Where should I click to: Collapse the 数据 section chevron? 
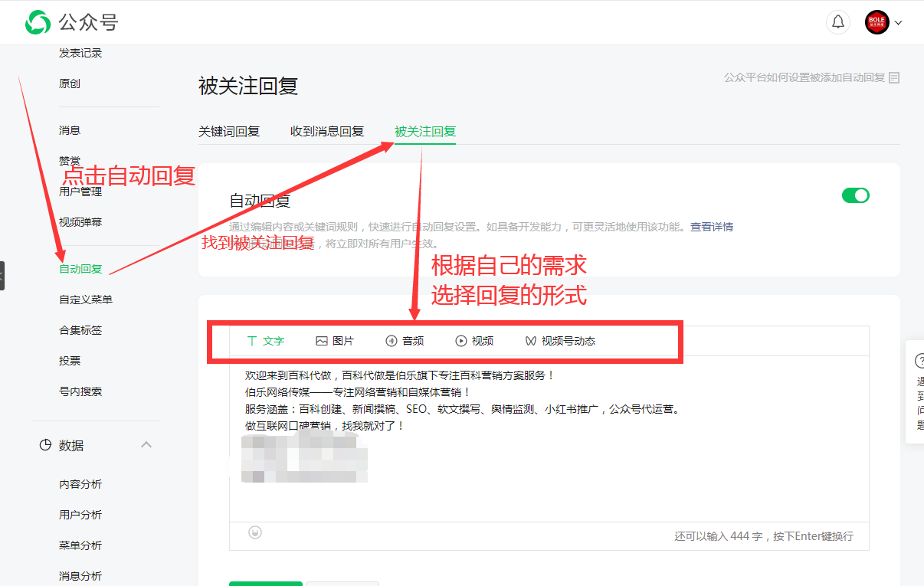coord(146,445)
